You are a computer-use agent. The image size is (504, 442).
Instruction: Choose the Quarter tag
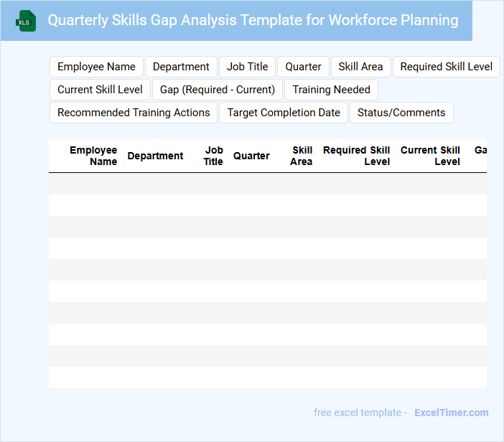(303, 67)
